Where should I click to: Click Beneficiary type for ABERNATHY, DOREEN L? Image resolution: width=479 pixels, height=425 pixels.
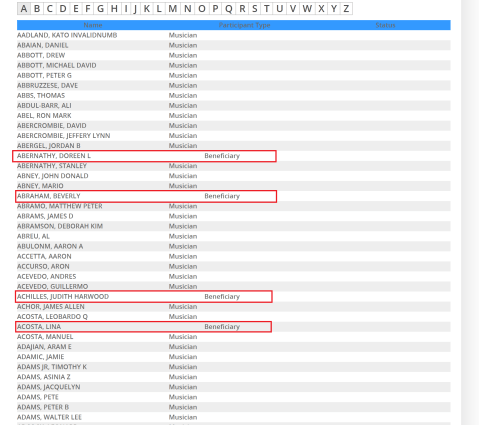tap(222, 156)
